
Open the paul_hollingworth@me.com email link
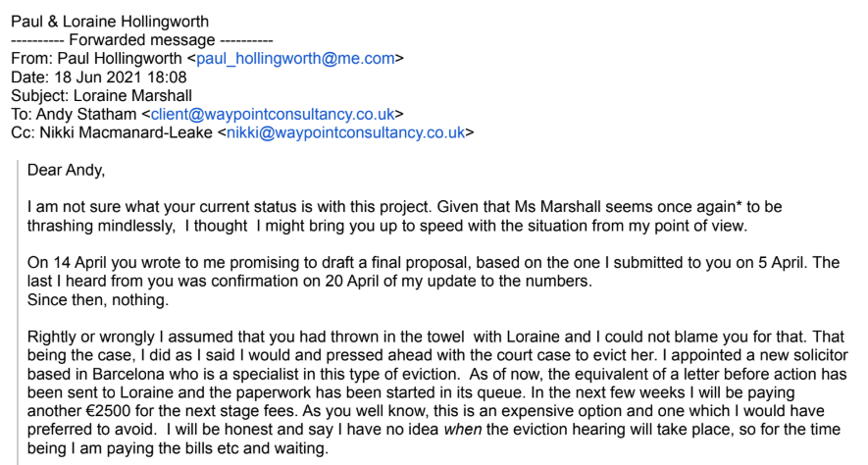tap(296, 59)
